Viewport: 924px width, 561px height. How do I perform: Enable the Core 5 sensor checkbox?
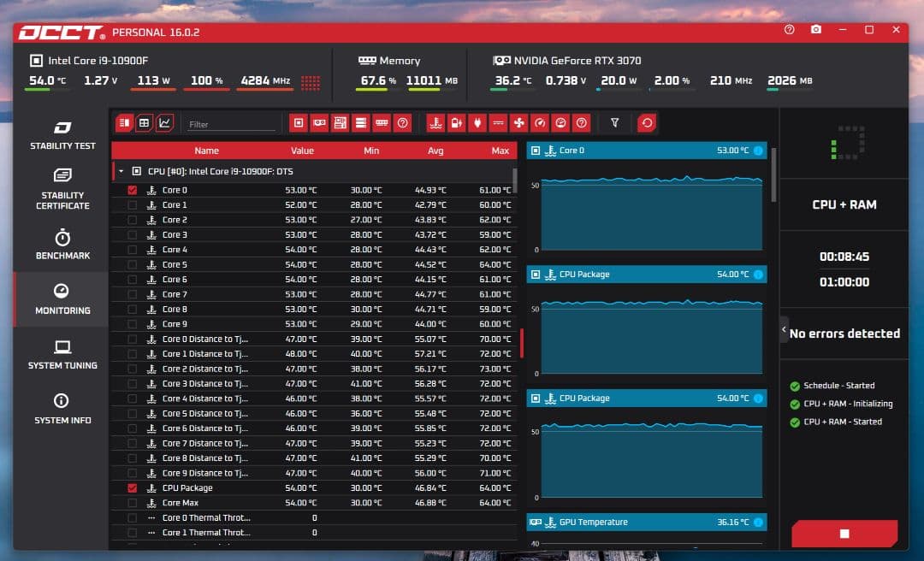click(x=132, y=264)
